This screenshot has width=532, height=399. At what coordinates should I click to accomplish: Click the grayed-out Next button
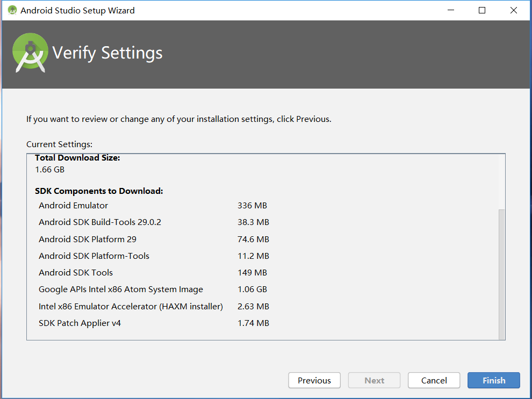click(x=374, y=380)
